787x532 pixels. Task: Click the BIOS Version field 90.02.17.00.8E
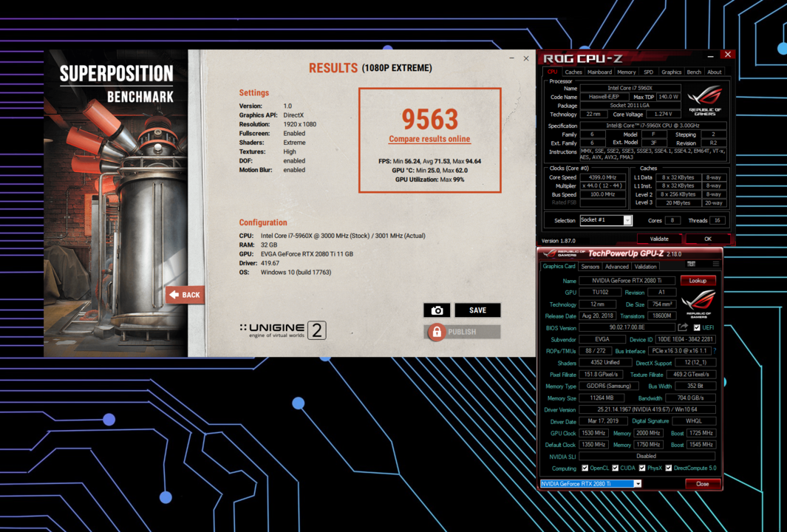pyautogui.click(x=627, y=328)
